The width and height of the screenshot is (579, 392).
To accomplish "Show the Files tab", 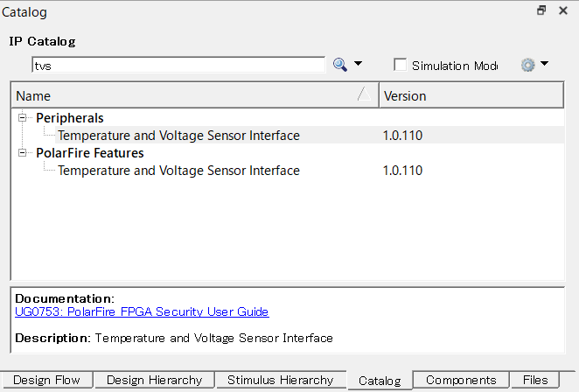I will tap(535, 381).
